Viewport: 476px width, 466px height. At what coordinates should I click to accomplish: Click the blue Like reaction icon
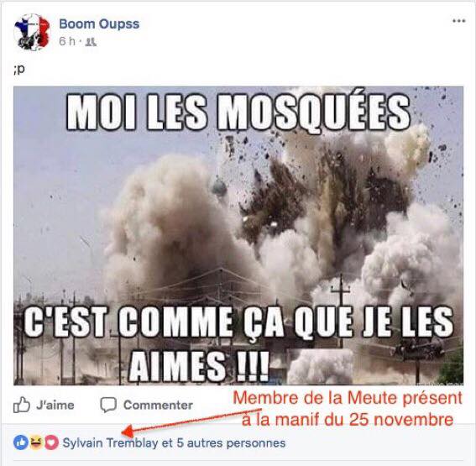[x=21, y=442]
